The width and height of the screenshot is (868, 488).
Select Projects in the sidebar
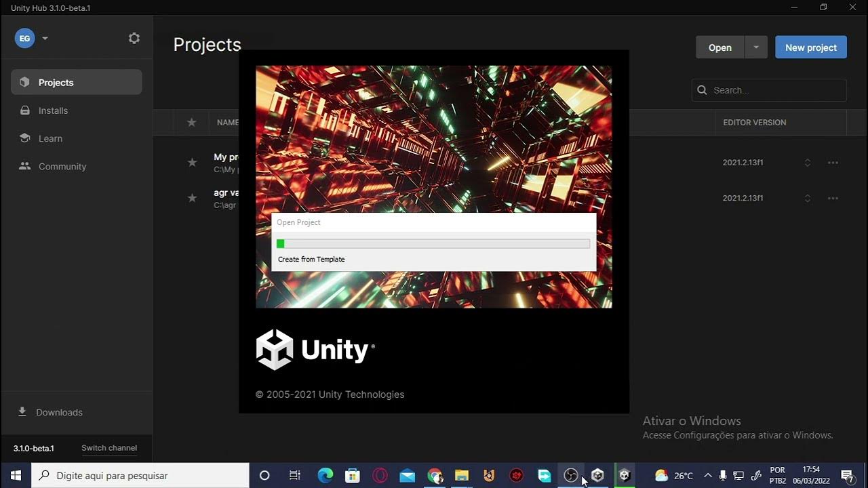click(77, 82)
